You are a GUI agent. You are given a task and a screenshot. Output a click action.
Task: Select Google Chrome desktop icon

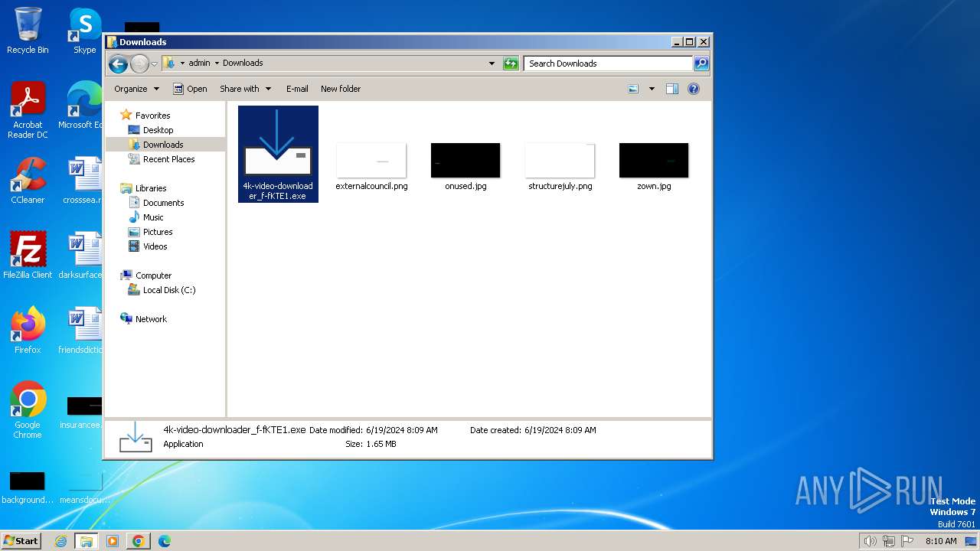point(28,411)
